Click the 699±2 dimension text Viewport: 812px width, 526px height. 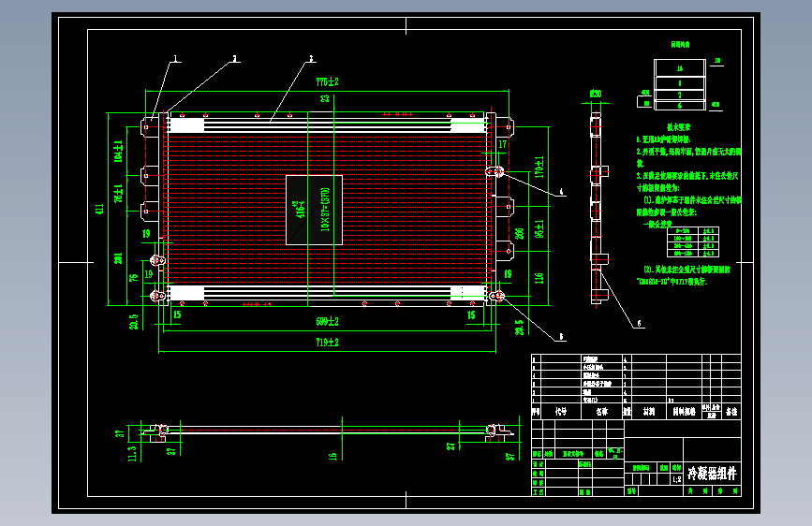(327, 322)
